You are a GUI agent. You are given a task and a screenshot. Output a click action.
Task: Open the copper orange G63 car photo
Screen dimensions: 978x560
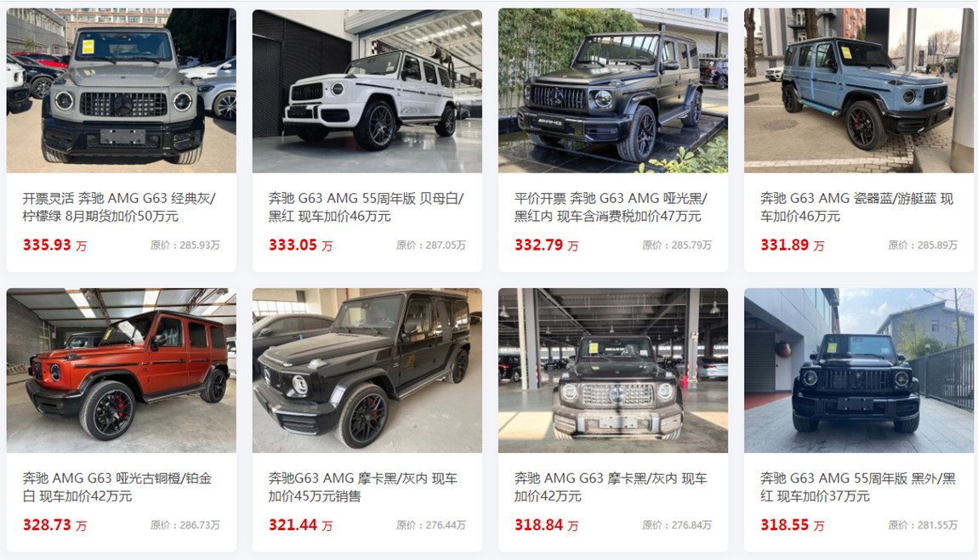coord(121,370)
